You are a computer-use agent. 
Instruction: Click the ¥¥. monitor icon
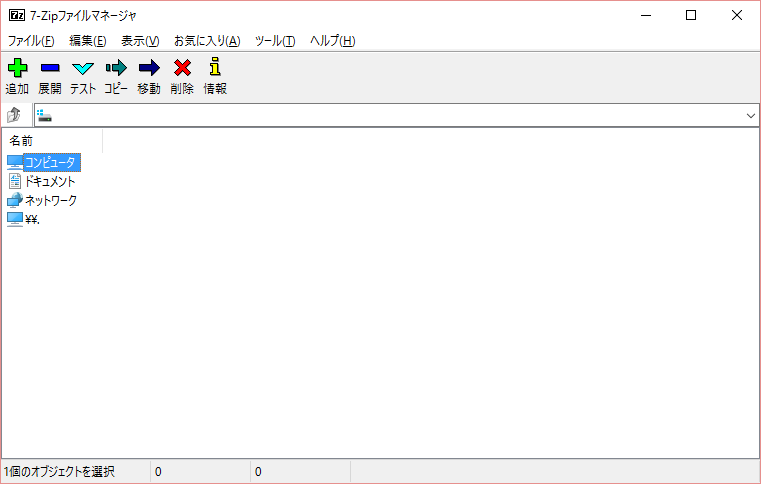click(x=15, y=219)
